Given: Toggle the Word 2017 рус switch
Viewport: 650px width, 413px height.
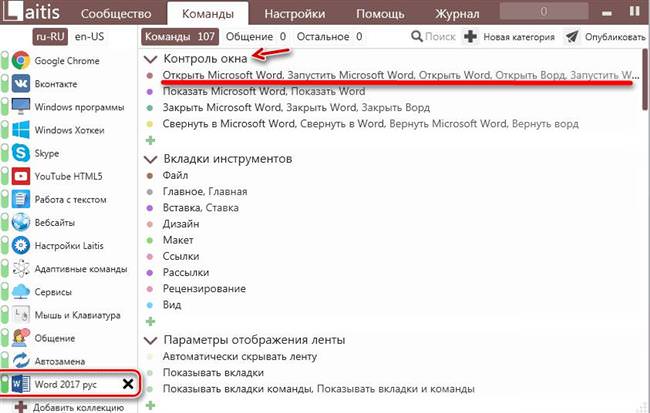Looking at the screenshot, I should [5, 384].
